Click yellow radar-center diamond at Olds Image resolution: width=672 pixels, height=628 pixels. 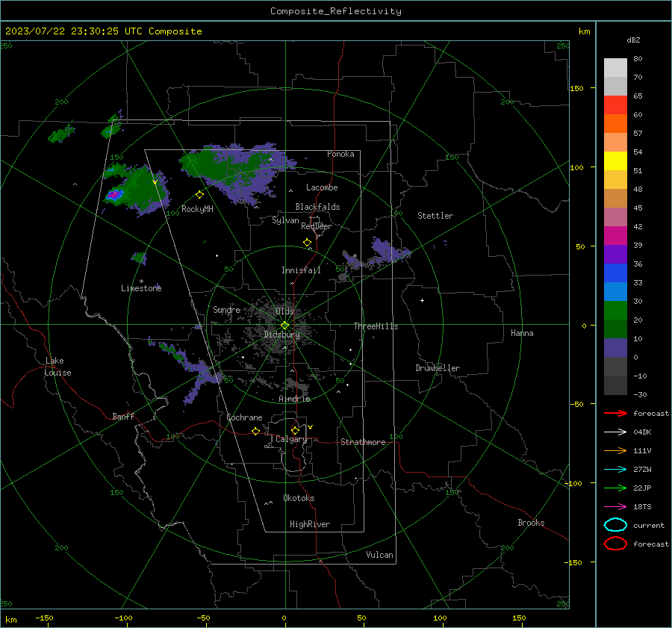285,326
